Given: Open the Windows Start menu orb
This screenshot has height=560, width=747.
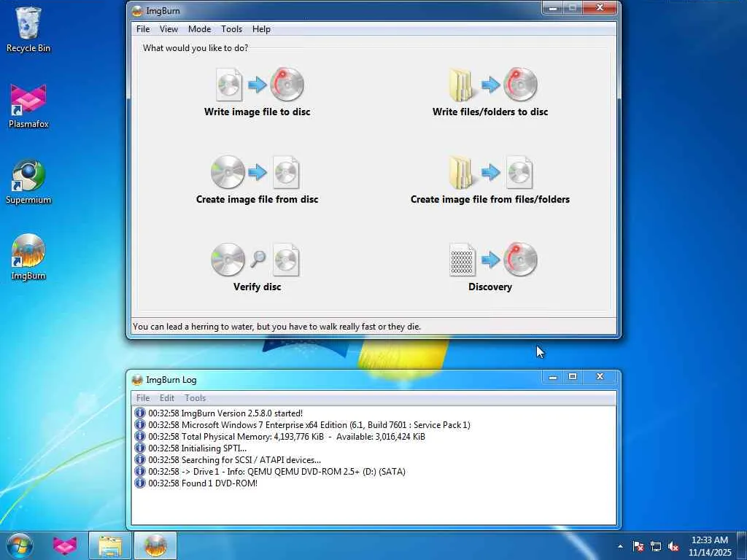Looking at the screenshot, I should [x=20, y=545].
